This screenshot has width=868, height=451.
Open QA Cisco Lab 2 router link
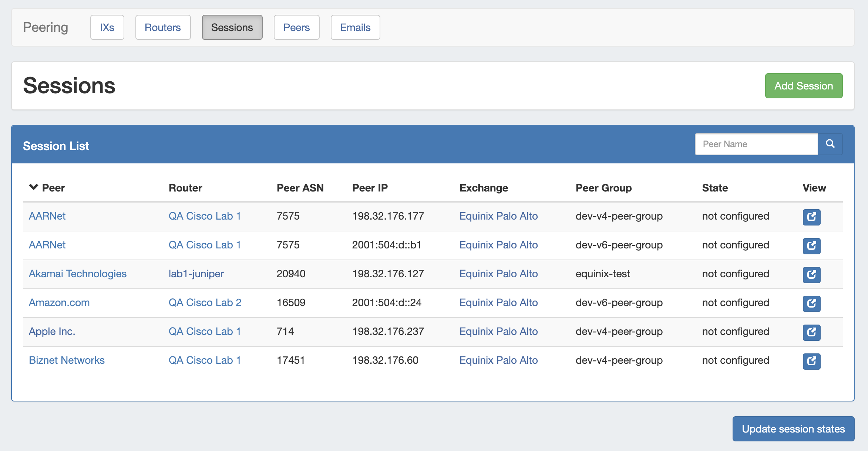205,303
